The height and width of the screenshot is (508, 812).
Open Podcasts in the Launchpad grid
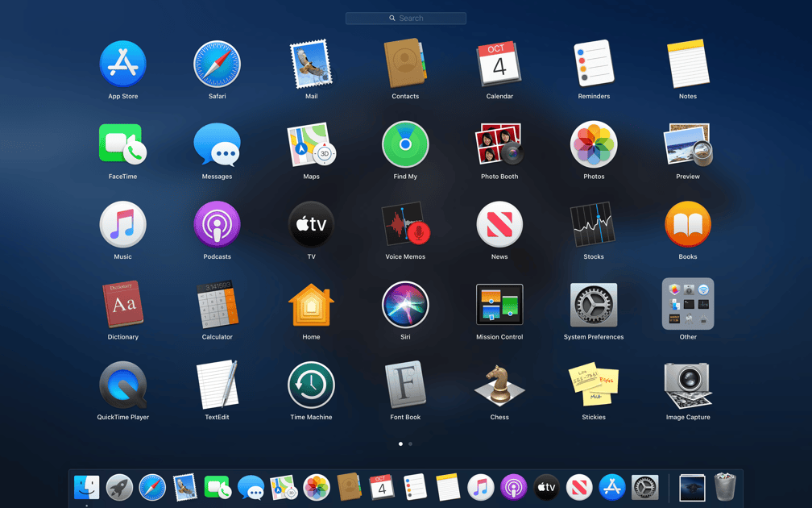(x=217, y=224)
